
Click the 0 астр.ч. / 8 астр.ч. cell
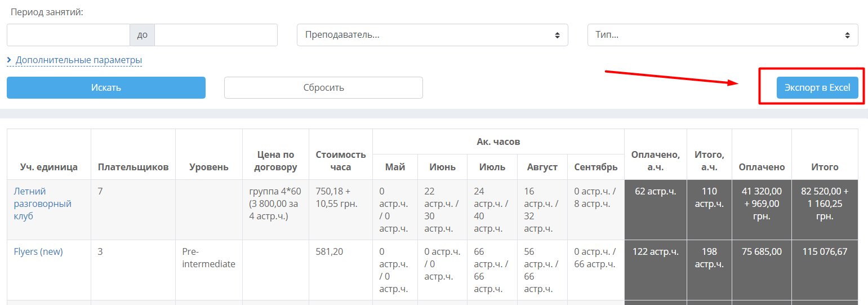(595, 210)
